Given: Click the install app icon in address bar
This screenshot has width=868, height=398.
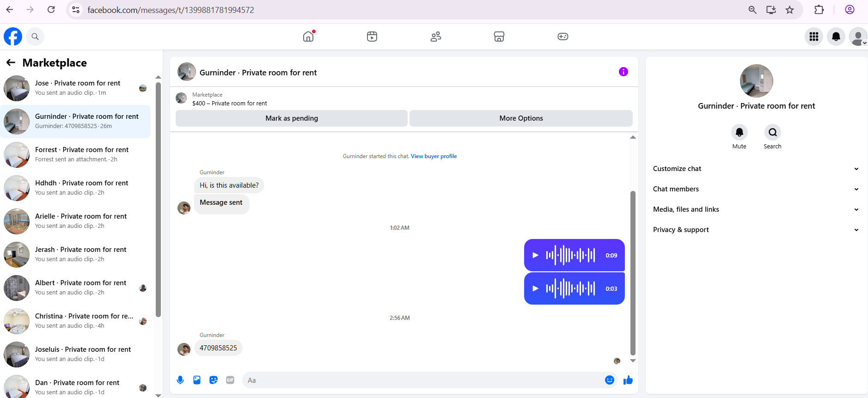Looking at the screenshot, I should click(771, 10).
